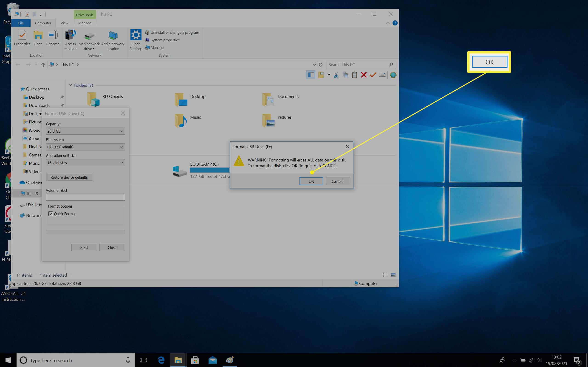Click the View tab in ribbon
588x367 pixels.
(x=64, y=23)
